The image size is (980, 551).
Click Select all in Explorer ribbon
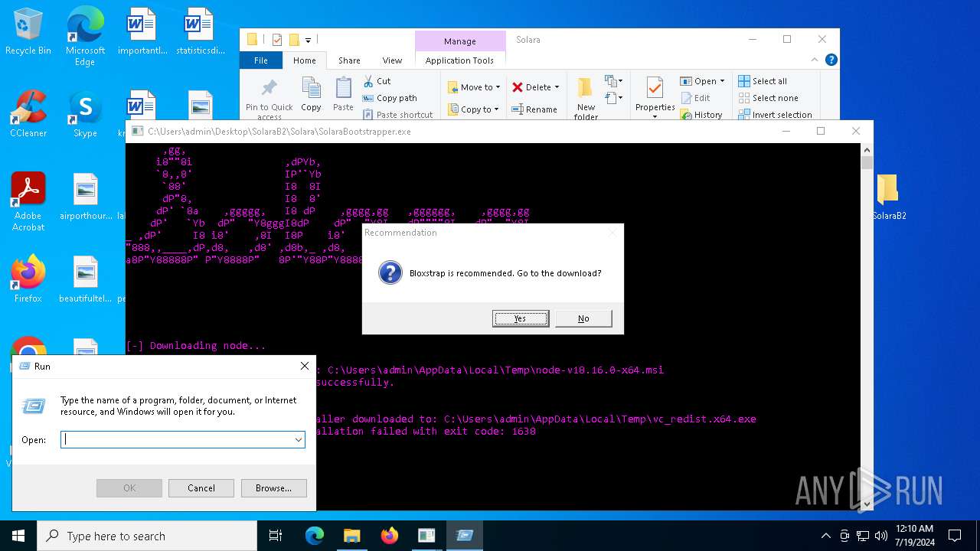763,81
